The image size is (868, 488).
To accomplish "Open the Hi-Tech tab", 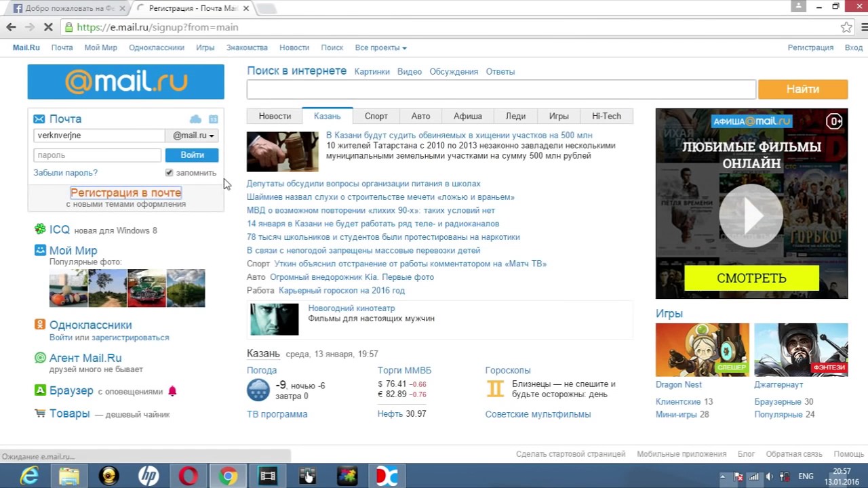I will coord(606,116).
